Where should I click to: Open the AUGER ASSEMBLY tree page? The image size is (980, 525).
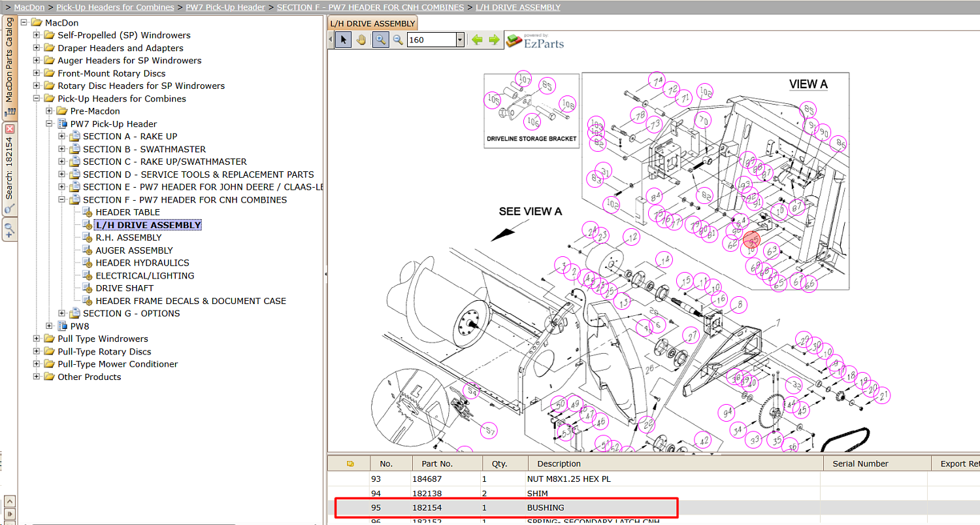[134, 250]
